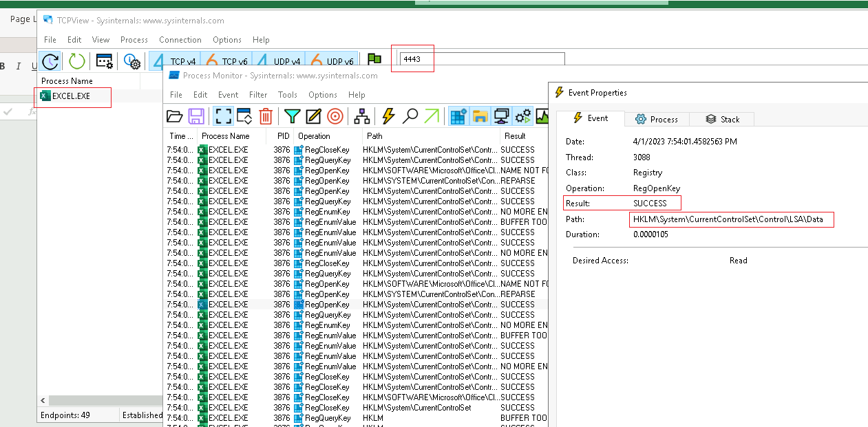Open the Options menu in Process Monitor
Viewport: 868px width, 427px height.
coord(323,95)
